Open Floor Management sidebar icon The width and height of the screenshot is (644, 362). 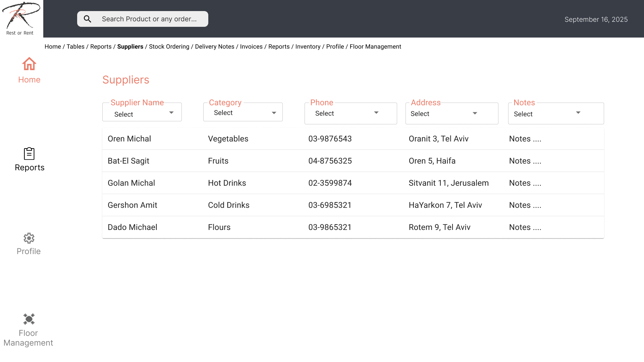click(x=29, y=319)
